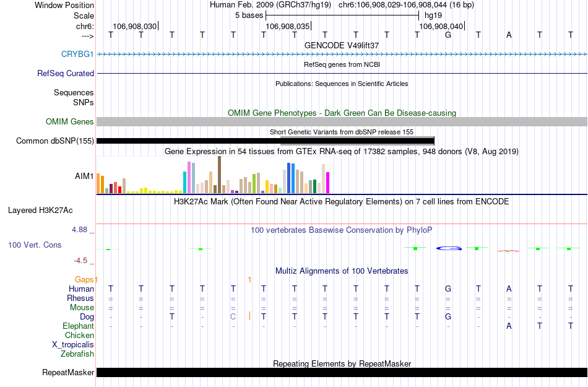The height and width of the screenshot is (387, 588).
Task: Click the red A conservation mark
Action: click(509, 251)
